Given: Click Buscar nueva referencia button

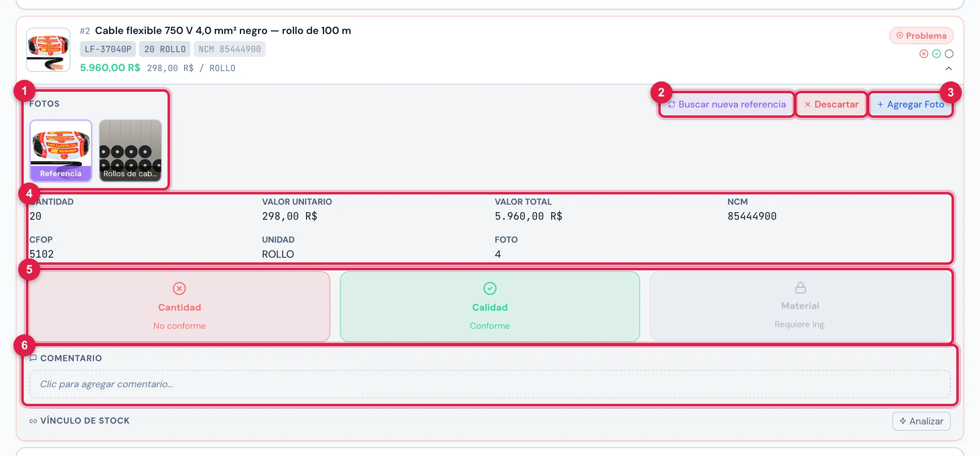Looking at the screenshot, I should [727, 104].
